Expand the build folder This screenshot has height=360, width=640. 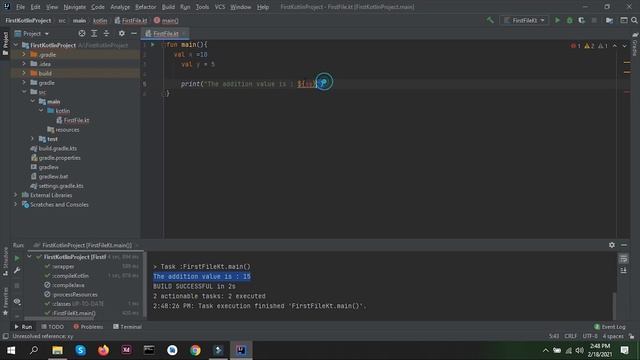coord(24,73)
